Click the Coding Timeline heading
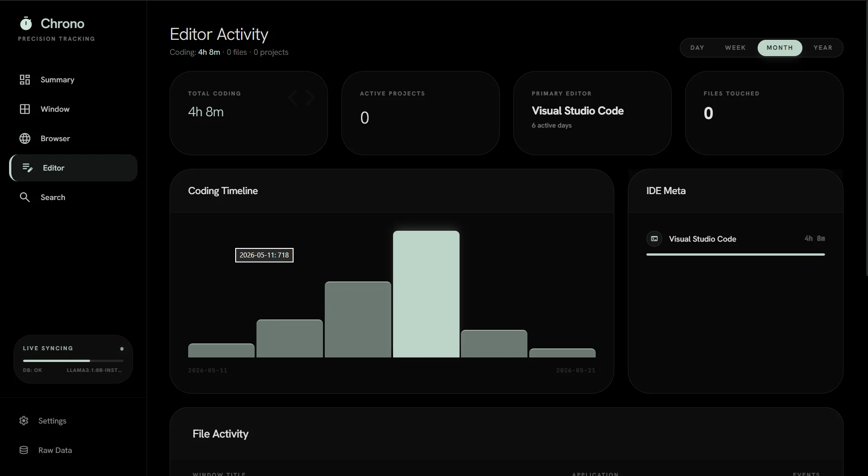The image size is (868, 476). click(223, 191)
